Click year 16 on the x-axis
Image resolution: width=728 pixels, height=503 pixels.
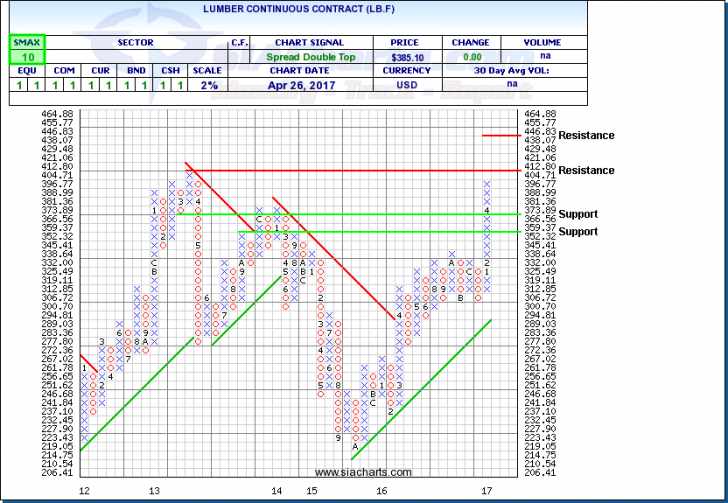point(381,491)
